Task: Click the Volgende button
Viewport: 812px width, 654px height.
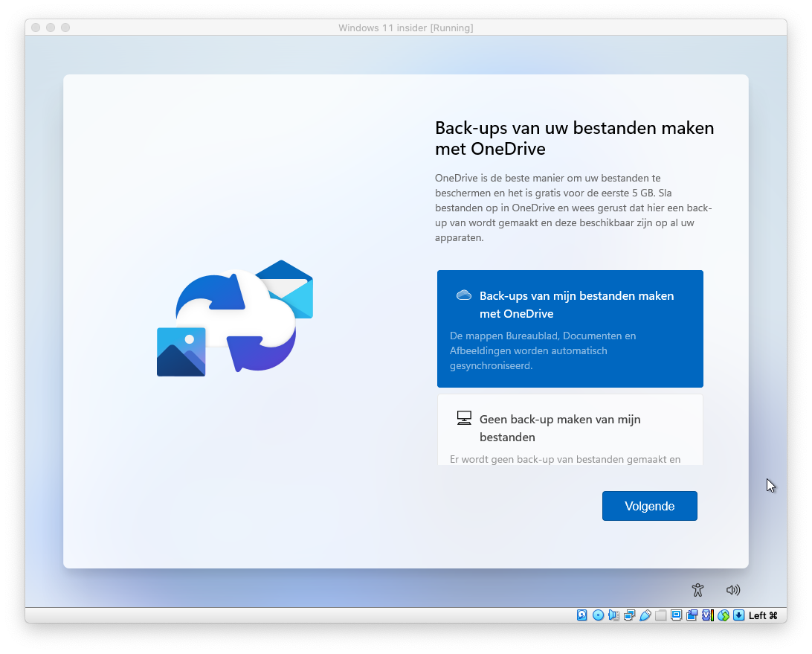Action: 649,506
